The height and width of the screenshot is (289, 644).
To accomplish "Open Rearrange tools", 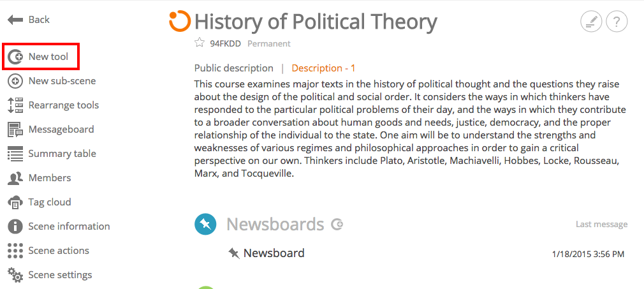I will click(x=54, y=105).
